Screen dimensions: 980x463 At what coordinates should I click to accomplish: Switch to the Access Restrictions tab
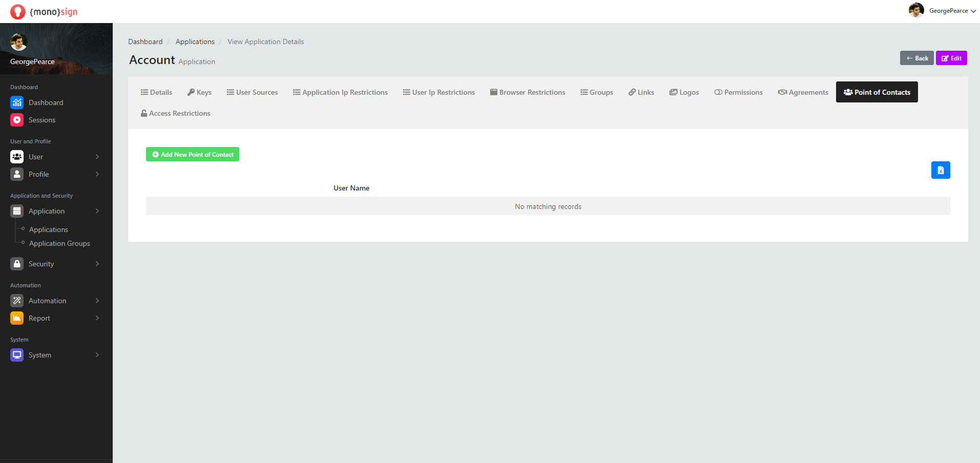(175, 113)
